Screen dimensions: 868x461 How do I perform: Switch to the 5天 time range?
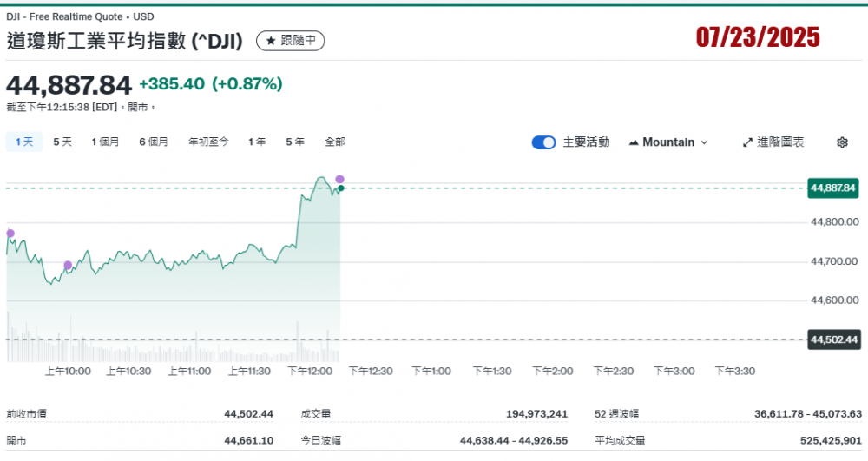[62, 142]
